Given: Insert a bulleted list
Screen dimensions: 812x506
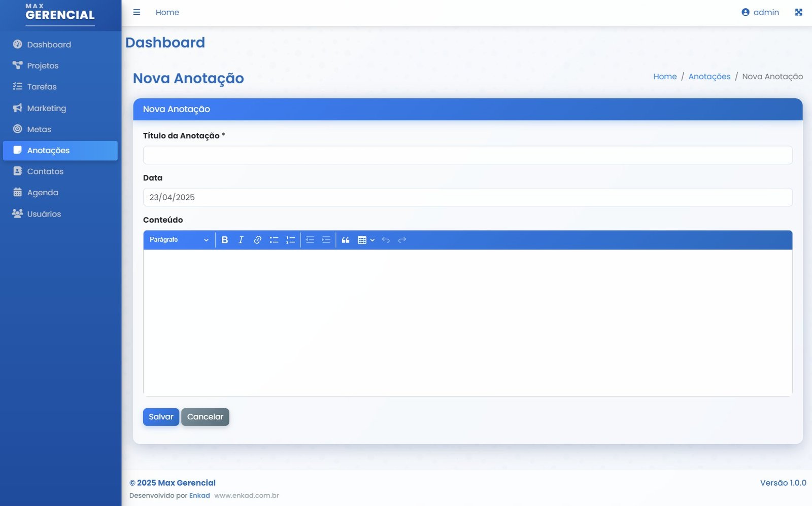Looking at the screenshot, I should 274,240.
